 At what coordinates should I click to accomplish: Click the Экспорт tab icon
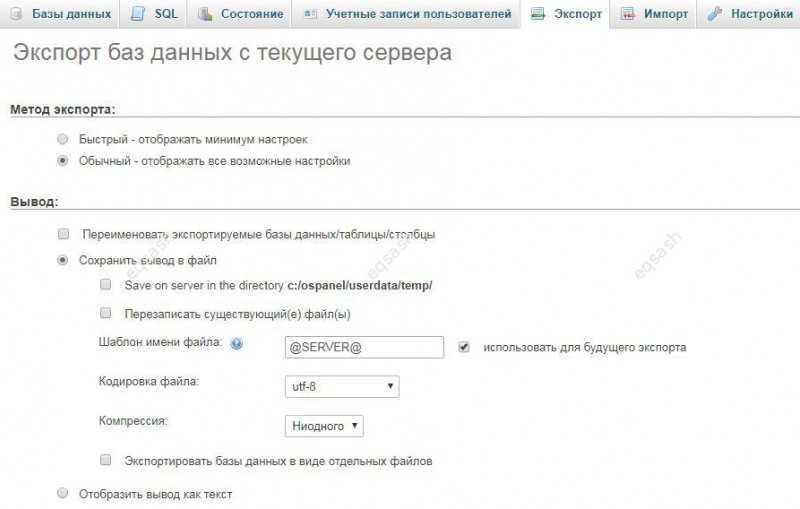(x=538, y=14)
